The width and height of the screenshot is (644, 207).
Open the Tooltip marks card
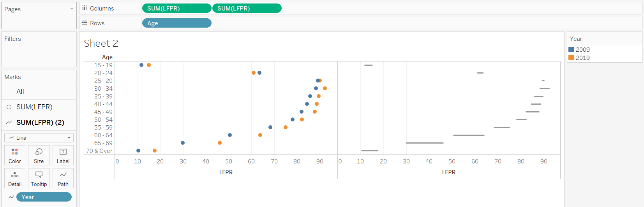click(39, 178)
